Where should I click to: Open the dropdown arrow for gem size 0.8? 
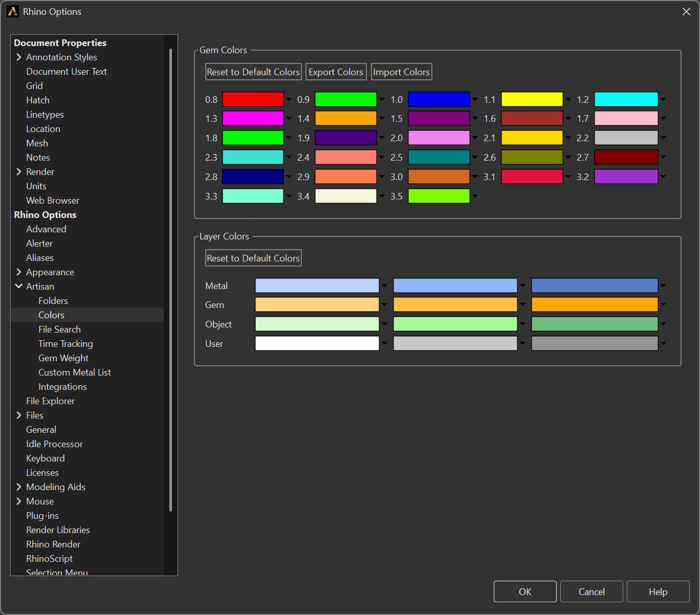289,99
